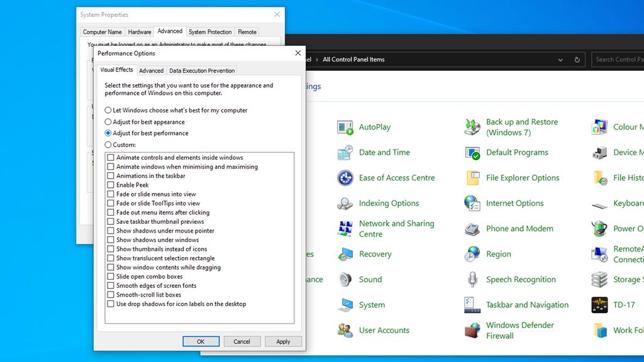Click All Control Panel Items breadcrumb

(x=353, y=60)
